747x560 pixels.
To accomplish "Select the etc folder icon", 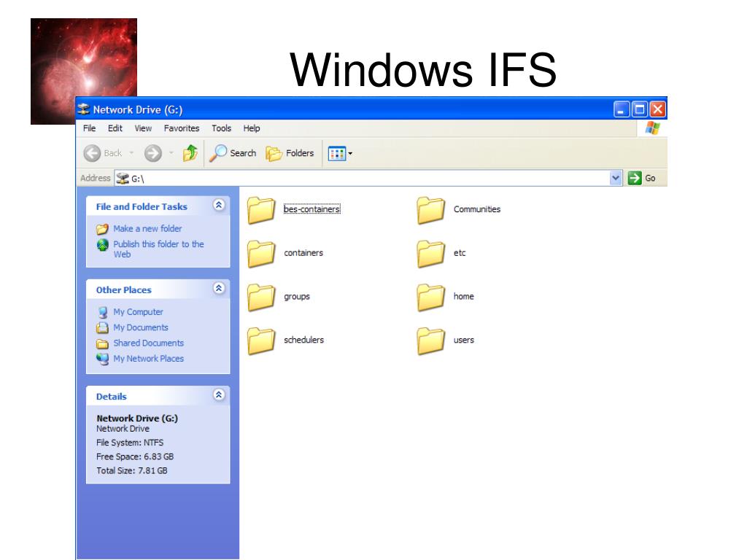I will (430, 253).
